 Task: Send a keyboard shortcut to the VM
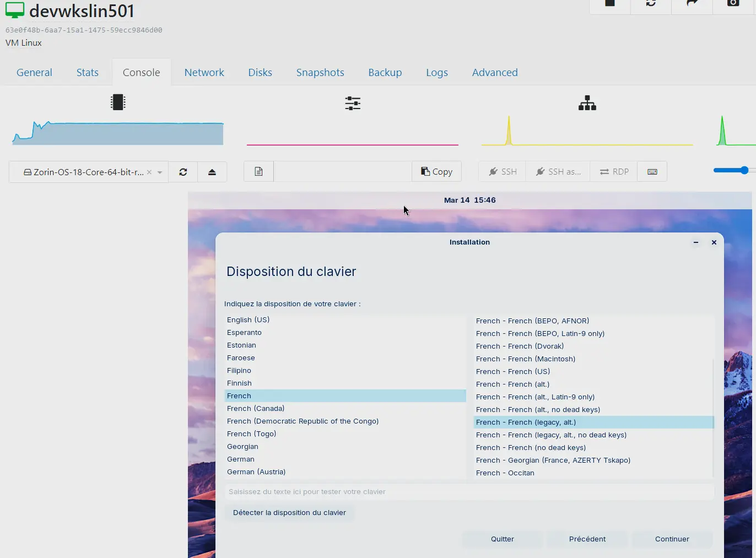(652, 171)
